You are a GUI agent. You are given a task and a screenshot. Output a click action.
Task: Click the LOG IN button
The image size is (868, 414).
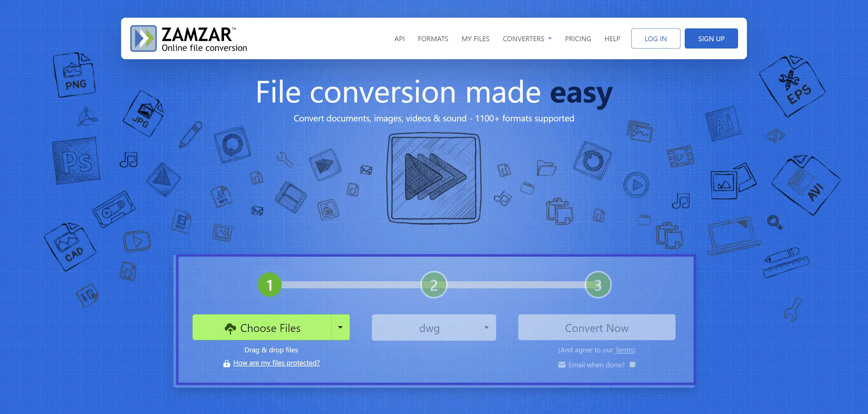click(x=655, y=38)
